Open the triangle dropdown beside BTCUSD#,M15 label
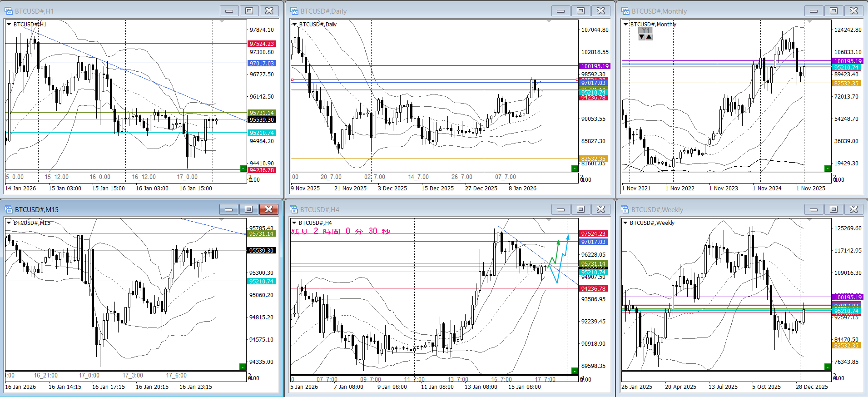 [x=9, y=223]
